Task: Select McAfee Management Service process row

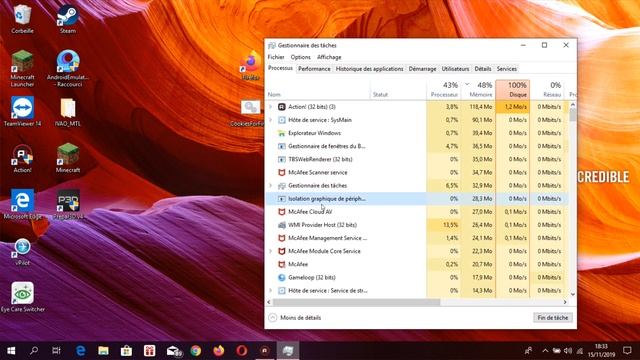Action: coord(416,238)
